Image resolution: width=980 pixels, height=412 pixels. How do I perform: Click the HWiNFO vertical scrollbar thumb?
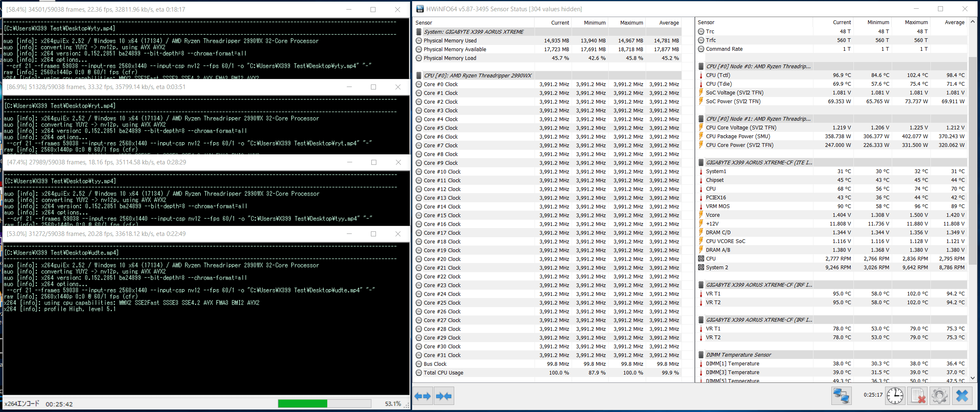click(x=973, y=160)
